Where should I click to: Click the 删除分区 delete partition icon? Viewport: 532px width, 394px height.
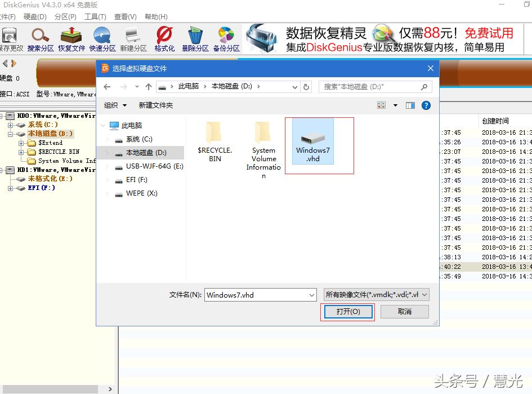coord(194,38)
